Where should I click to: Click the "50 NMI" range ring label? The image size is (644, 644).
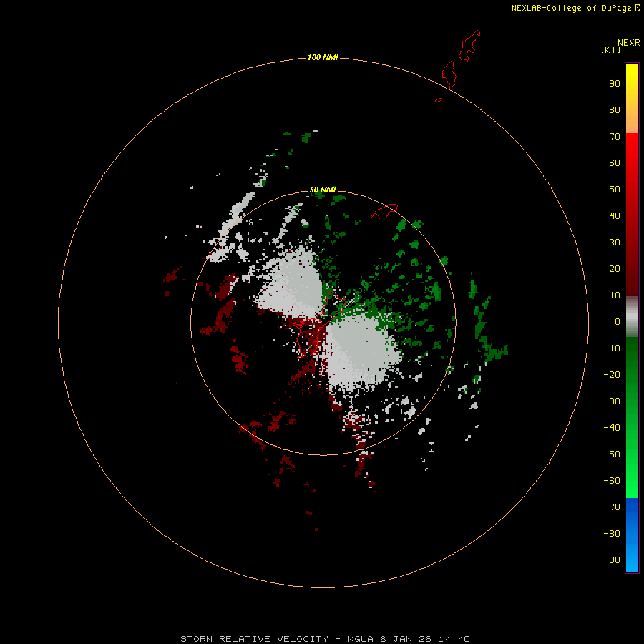(323, 190)
